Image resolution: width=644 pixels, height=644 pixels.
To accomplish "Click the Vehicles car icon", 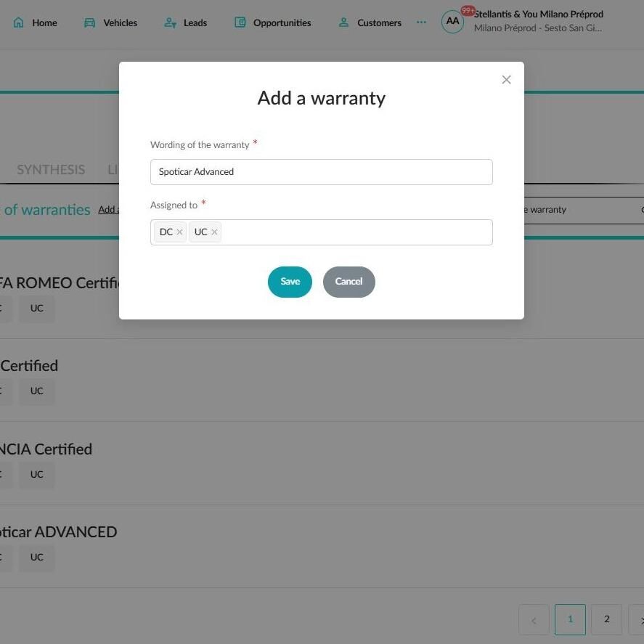I will tap(89, 23).
